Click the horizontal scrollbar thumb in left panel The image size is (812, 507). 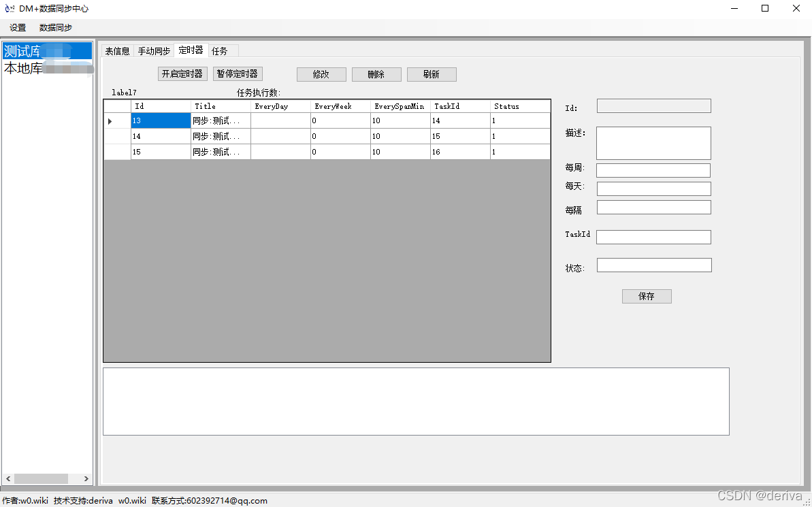coord(41,478)
